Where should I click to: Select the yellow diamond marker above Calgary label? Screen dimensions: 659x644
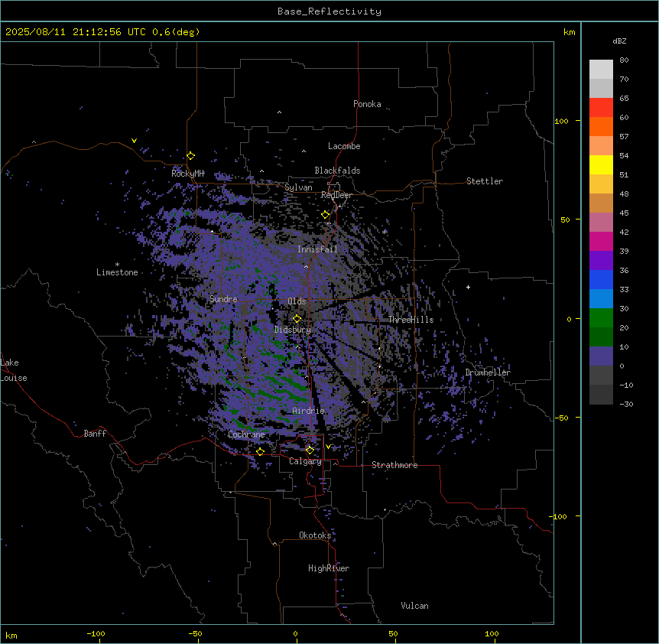(x=310, y=450)
